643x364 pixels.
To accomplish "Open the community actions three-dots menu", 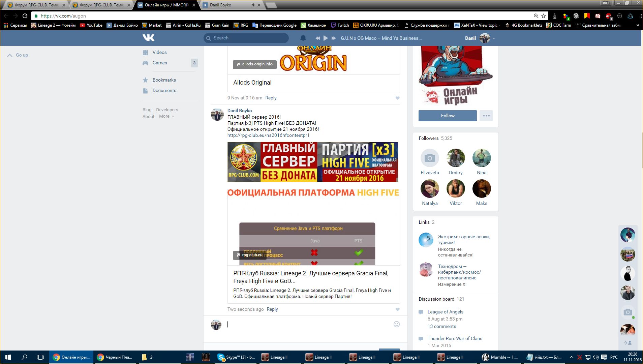I will [x=486, y=116].
